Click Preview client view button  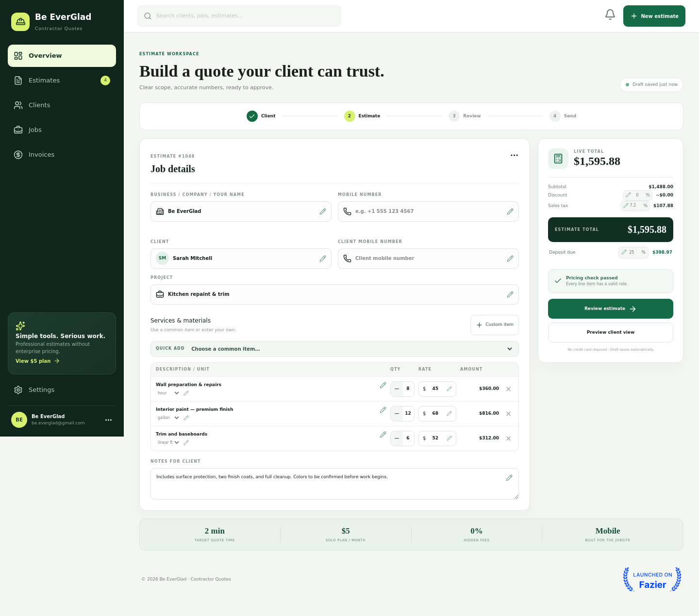point(611,333)
